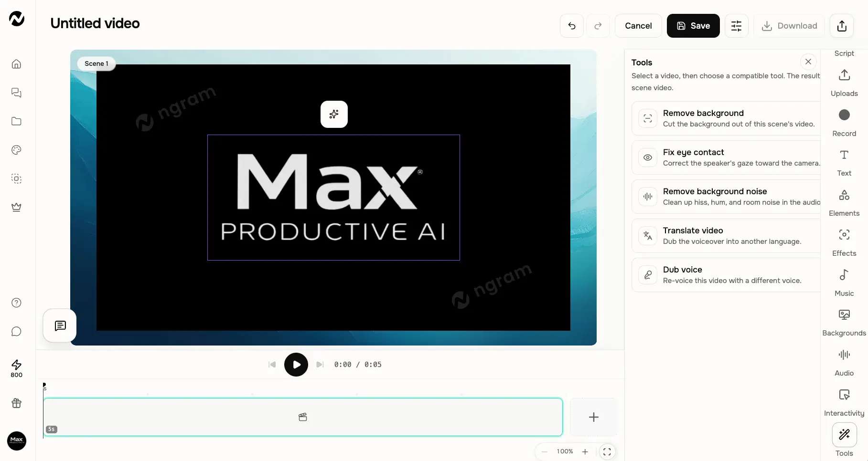Viewport: 868px width, 461px height.
Task: Add a new scene with plus button
Action: (x=594, y=417)
